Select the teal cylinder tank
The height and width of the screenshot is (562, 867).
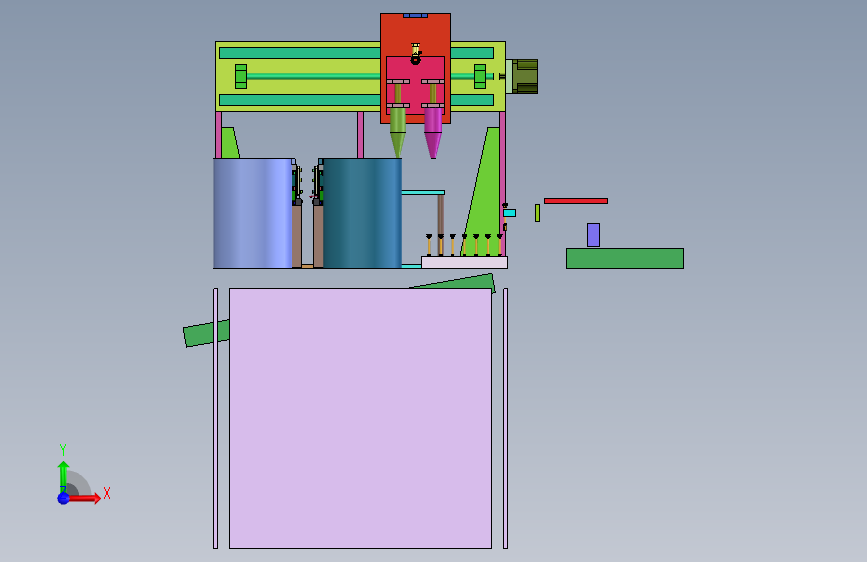click(362, 214)
